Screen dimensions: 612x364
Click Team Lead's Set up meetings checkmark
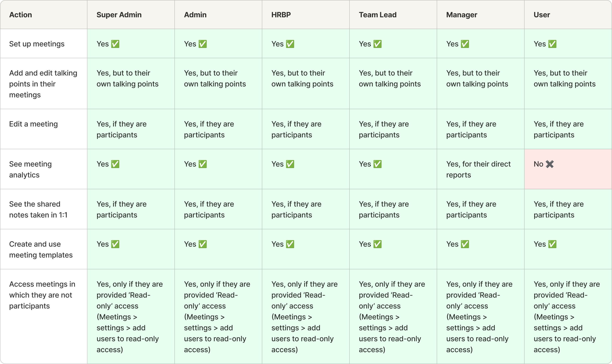tap(377, 44)
